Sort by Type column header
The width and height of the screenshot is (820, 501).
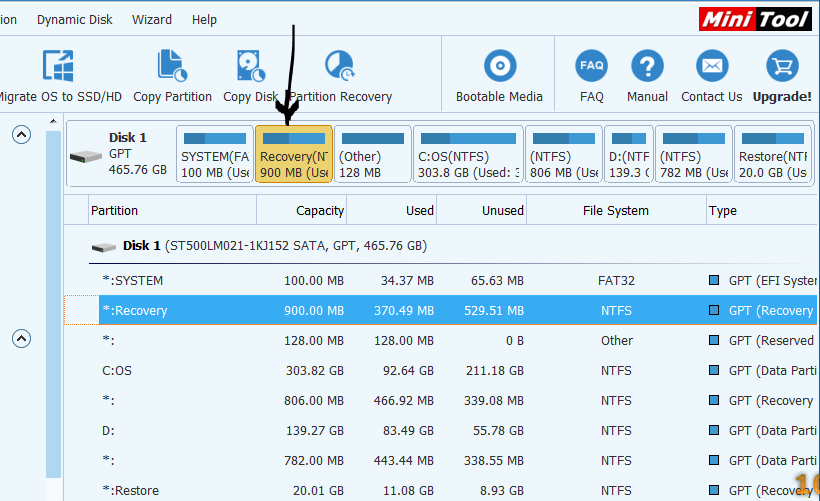(x=762, y=210)
